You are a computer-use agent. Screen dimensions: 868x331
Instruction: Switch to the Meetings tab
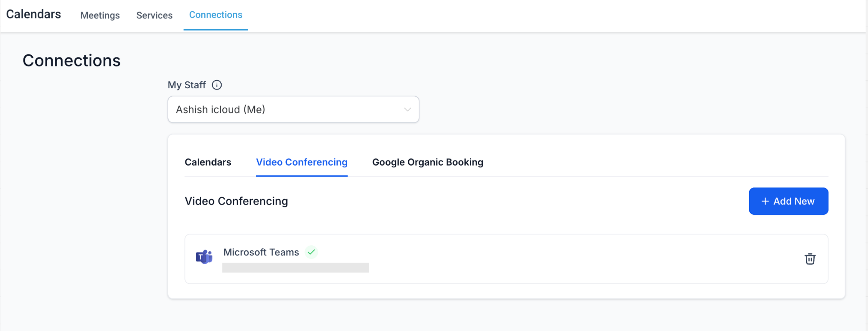[x=100, y=15]
